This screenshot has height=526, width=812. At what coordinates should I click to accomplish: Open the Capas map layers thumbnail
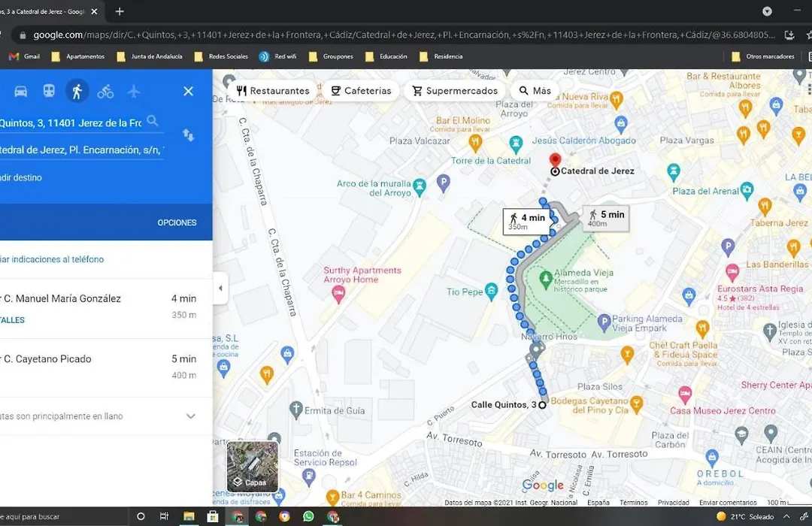click(x=252, y=466)
